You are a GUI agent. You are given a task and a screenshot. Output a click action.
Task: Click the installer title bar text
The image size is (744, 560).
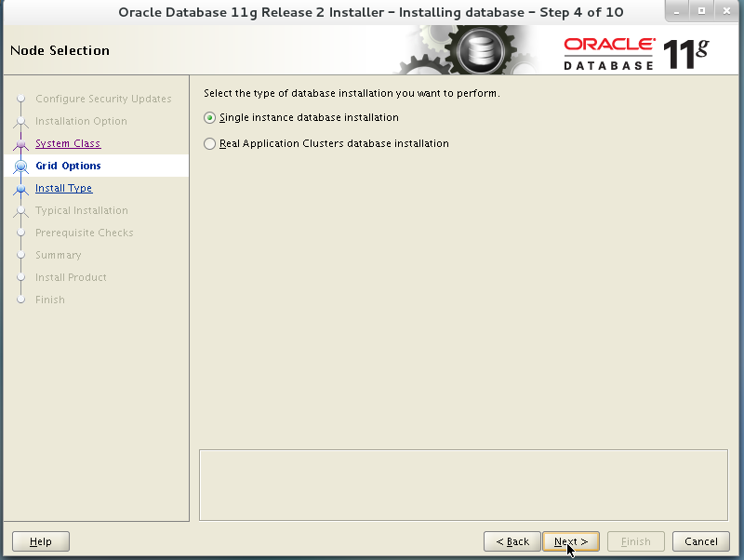point(370,12)
